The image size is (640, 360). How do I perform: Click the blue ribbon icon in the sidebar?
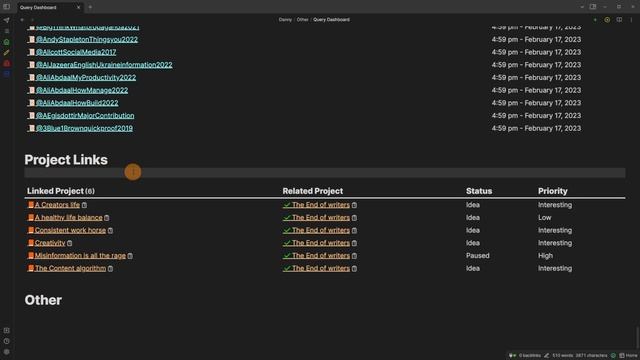[7, 74]
